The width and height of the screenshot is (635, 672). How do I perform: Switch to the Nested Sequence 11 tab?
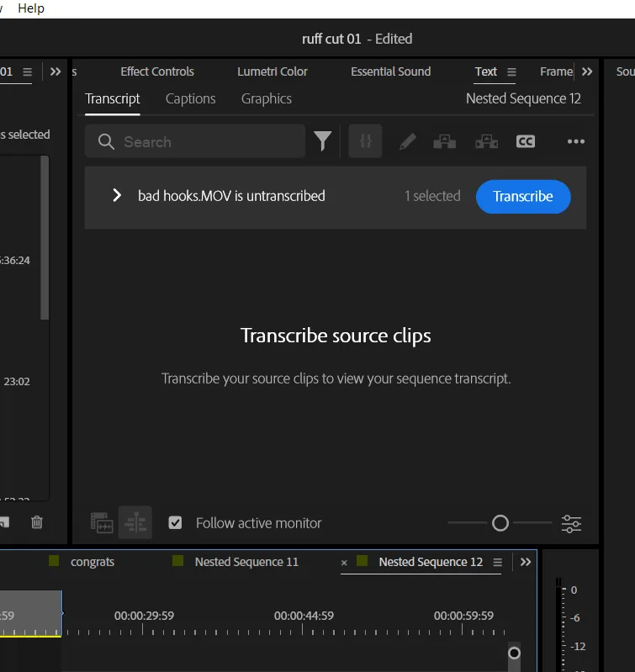[x=246, y=562]
